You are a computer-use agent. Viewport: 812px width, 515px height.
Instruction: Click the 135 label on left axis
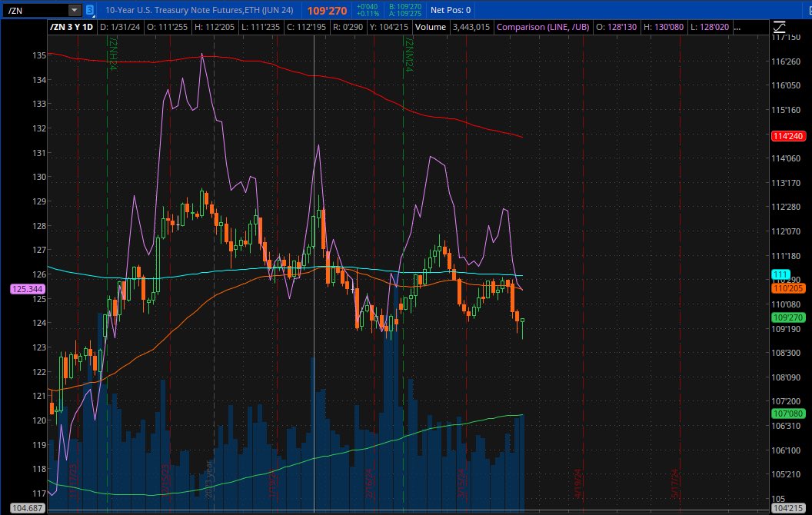point(39,55)
